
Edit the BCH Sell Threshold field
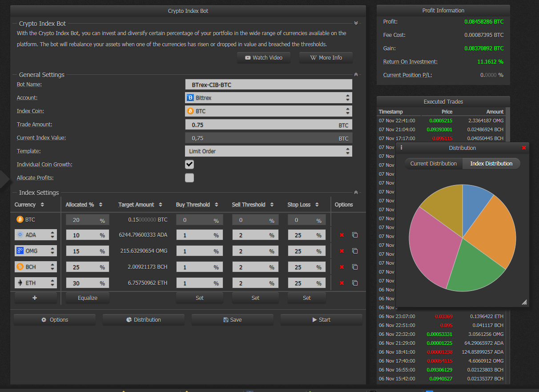255,267
